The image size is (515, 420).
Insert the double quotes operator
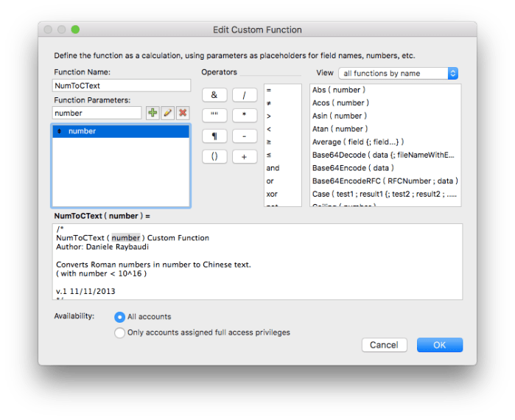tap(214, 116)
